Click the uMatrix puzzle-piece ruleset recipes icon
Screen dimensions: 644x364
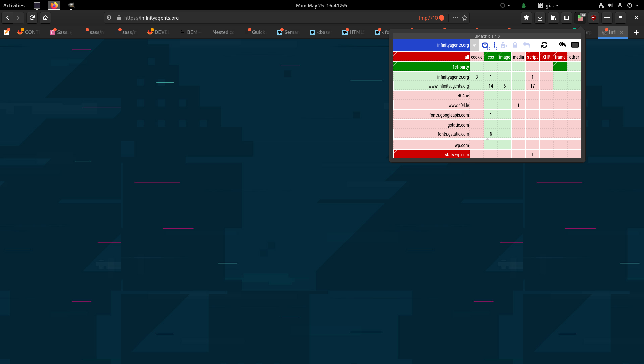pos(504,45)
